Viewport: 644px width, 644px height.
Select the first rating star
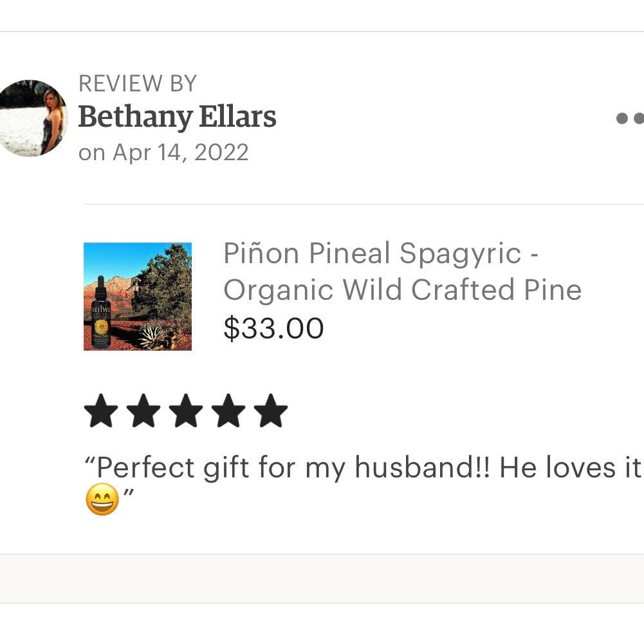click(x=101, y=410)
